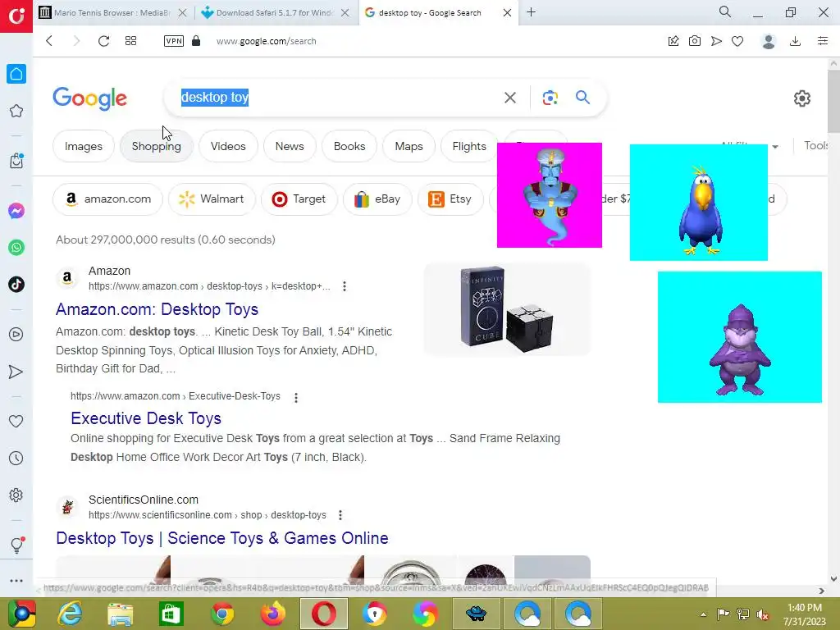Open Opera menu logo button
The height and width of the screenshot is (630, 840).
(16, 16)
